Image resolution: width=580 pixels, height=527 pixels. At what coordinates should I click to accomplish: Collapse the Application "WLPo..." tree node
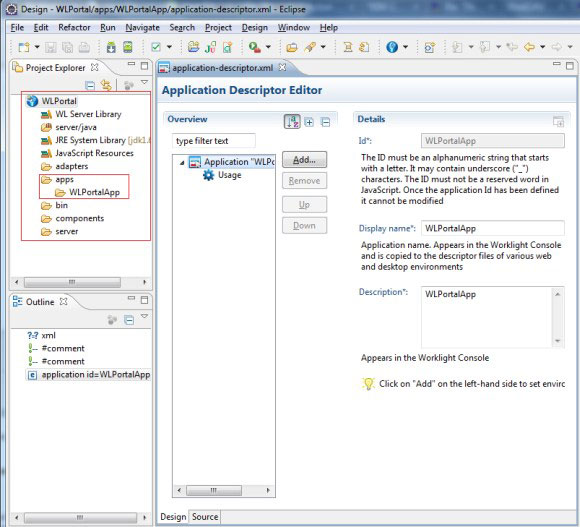[182, 163]
